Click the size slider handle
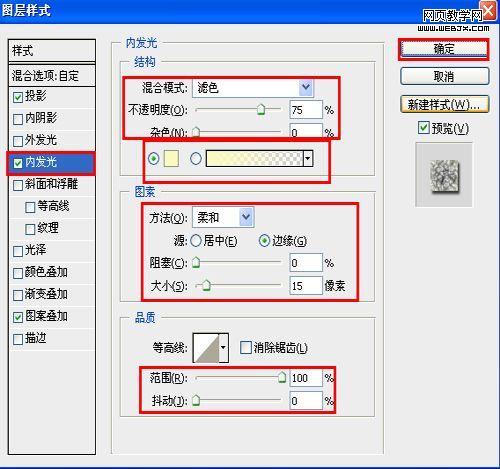Viewport: 500px width, 469px height. pyautogui.click(x=207, y=285)
